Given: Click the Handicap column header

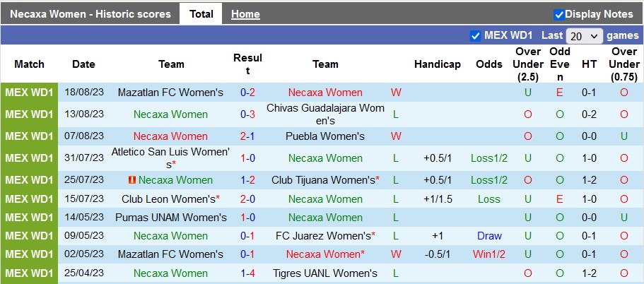Looking at the screenshot, I should [x=438, y=64].
